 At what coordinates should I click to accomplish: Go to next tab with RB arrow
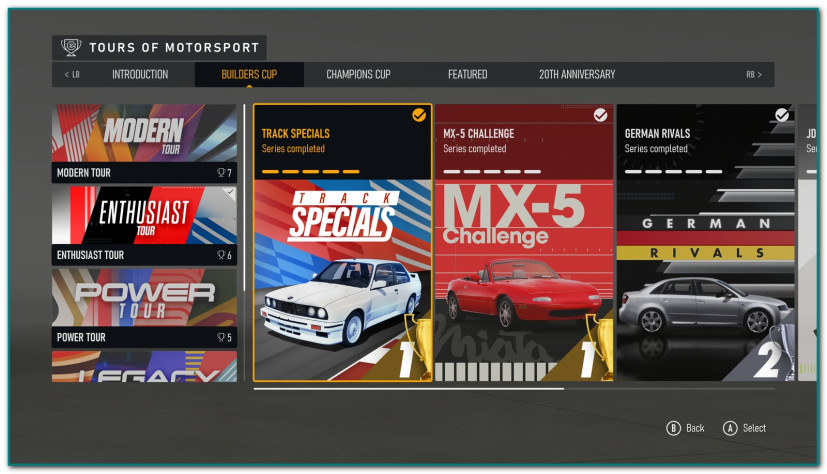coord(754,74)
